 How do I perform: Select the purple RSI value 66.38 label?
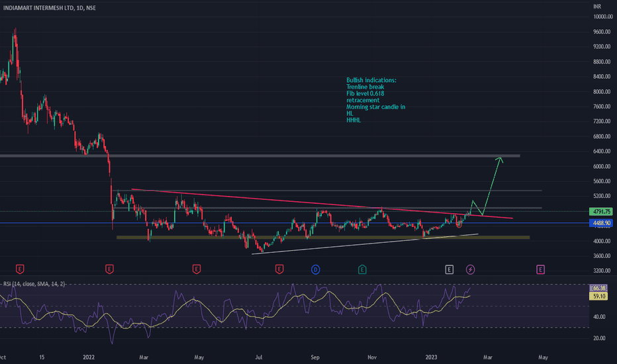598,288
